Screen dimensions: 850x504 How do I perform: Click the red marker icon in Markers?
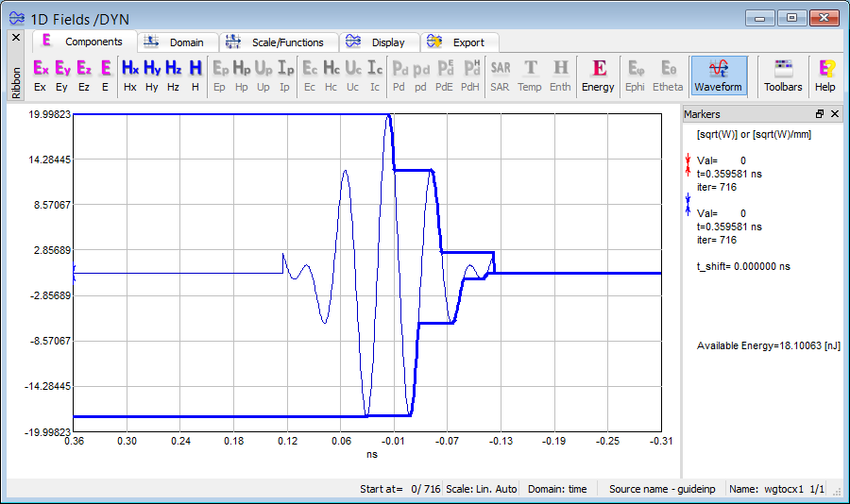(688, 166)
